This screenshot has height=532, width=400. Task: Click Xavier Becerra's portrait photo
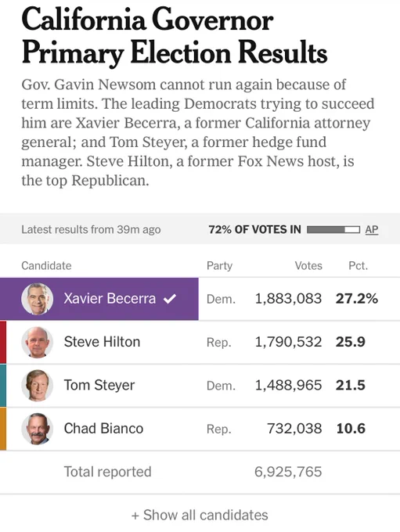pos(38,299)
